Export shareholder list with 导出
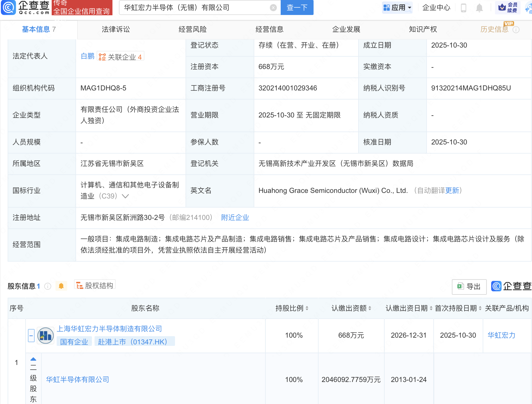The width and height of the screenshot is (532, 404). (x=469, y=287)
